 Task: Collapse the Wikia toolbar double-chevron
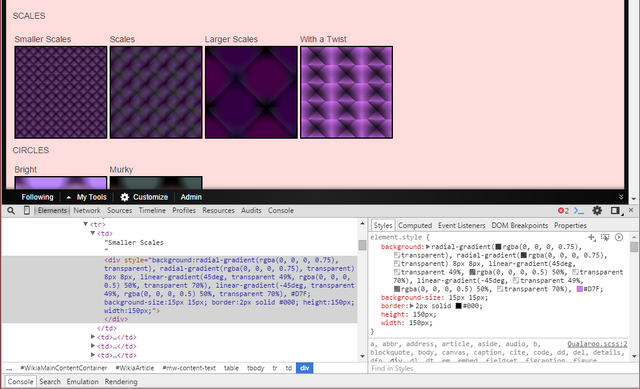(x=621, y=197)
